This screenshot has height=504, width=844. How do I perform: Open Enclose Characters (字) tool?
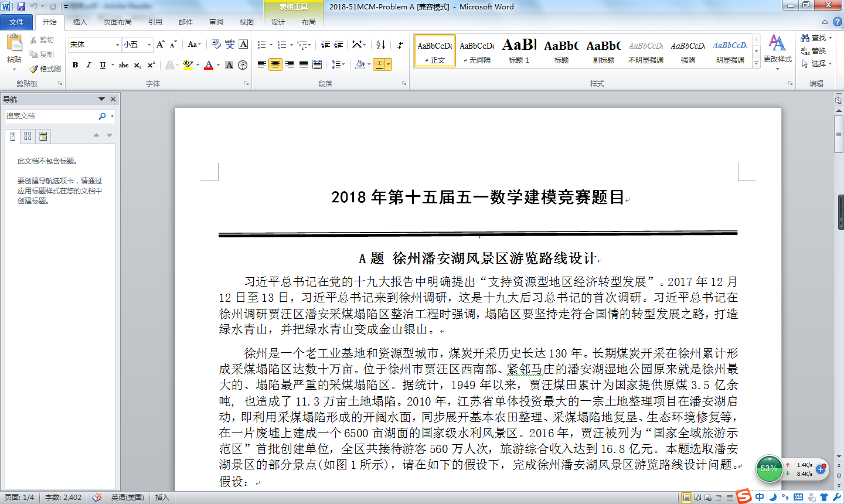[x=243, y=65]
